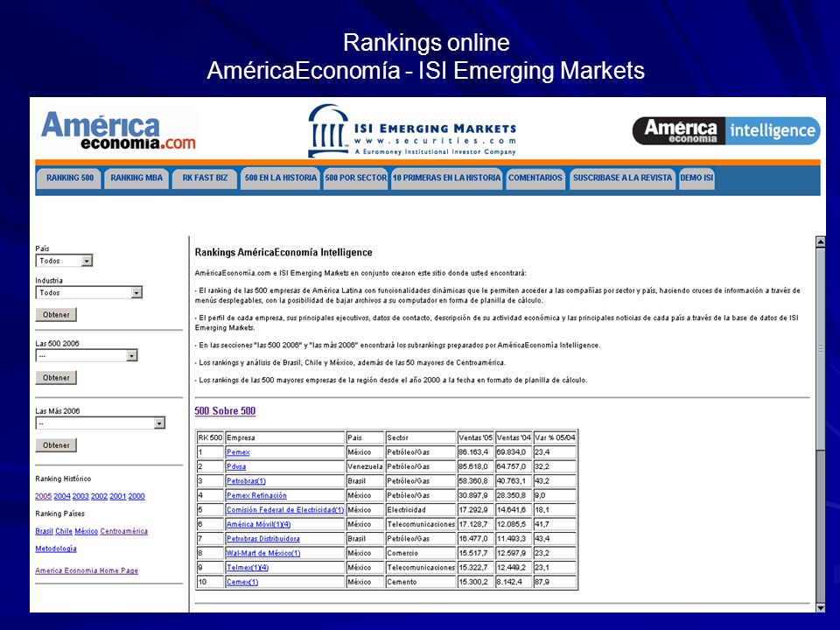Image resolution: width=840 pixels, height=630 pixels.
Task: Open the 2005 historical ranking link
Action: point(43,497)
